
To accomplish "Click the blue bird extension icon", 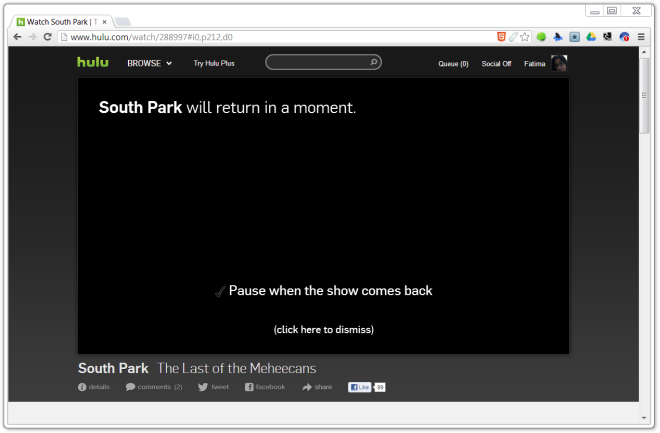I will click(558, 37).
